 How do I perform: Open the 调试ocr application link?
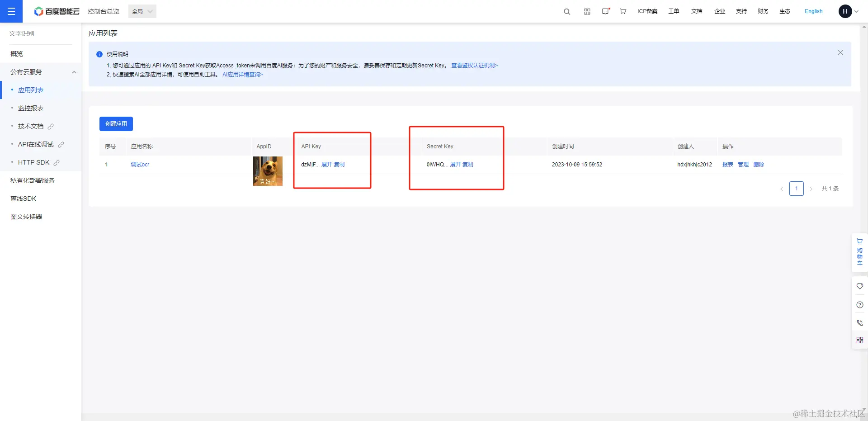(140, 165)
